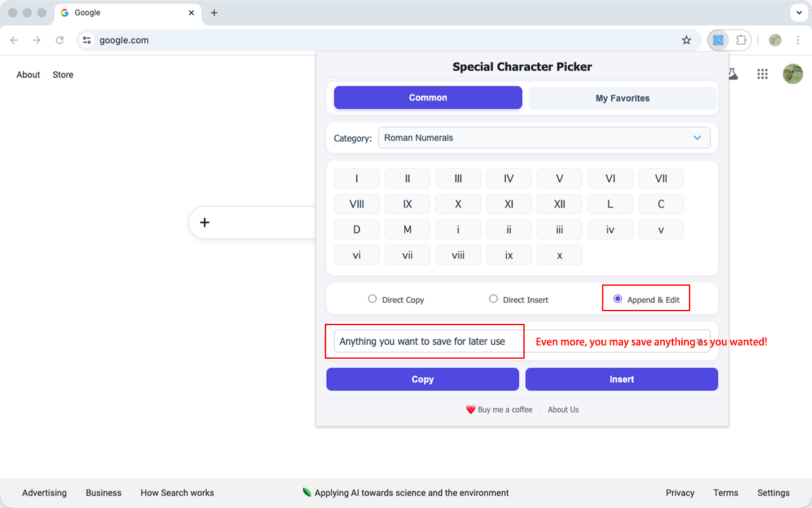Expand the tab search chevron in title bar

pyautogui.click(x=799, y=13)
